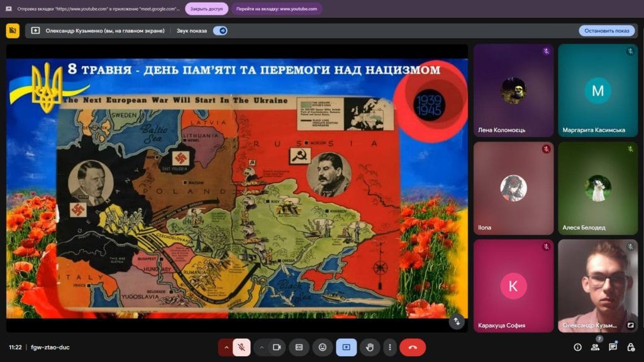Viewport: 644px width, 362px height.
Task: Go to tab via Перейти на вкладку: www.youtube.com
Action: 277,9
